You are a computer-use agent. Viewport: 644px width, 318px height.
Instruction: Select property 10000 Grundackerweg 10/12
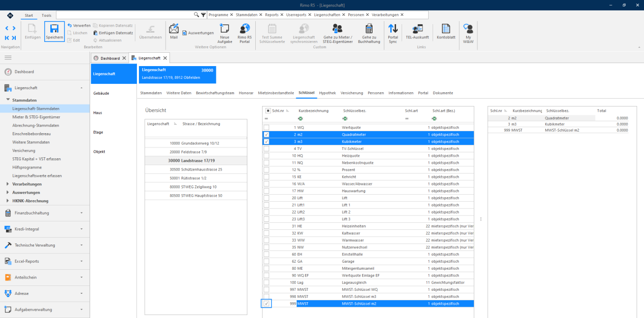point(196,143)
